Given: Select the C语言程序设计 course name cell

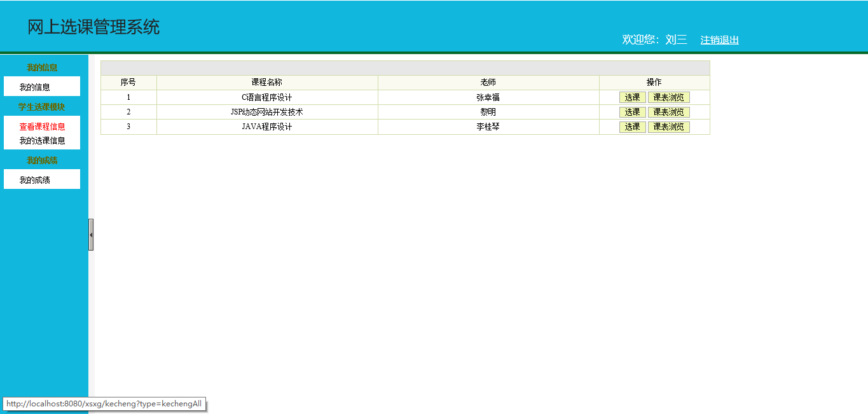Looking at the screenshot, I should [267, 97].
